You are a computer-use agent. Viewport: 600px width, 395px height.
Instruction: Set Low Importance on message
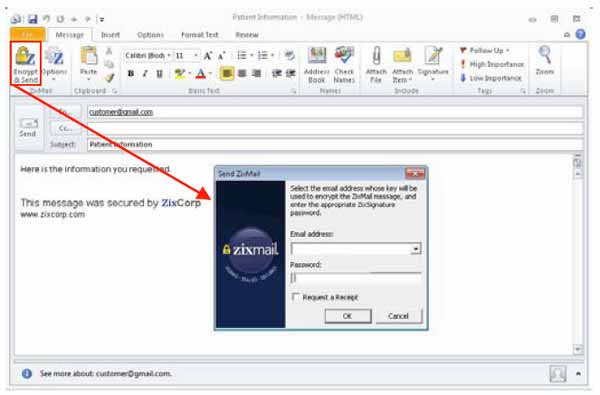pos(491,78)
